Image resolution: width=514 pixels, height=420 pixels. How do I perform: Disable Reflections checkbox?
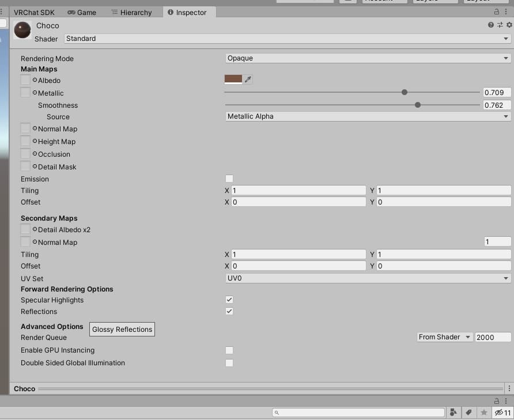coord(229,311)
